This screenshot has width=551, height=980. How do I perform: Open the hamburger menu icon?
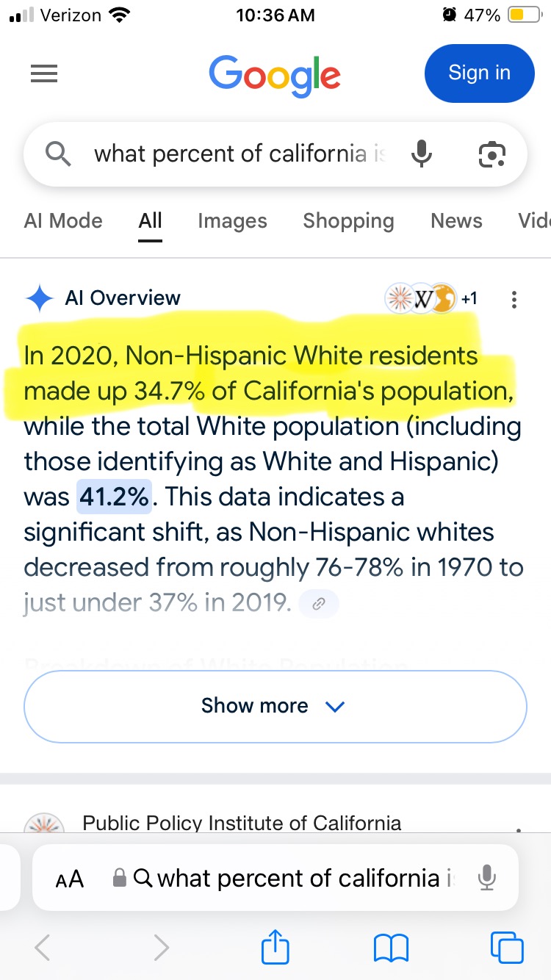(44, 73)
